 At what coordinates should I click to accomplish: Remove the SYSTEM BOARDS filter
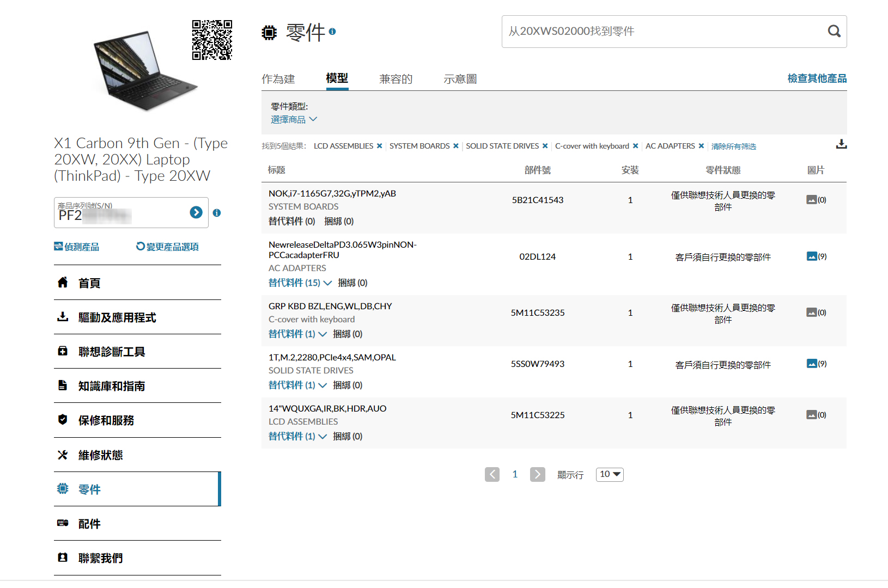pos(456,146)
